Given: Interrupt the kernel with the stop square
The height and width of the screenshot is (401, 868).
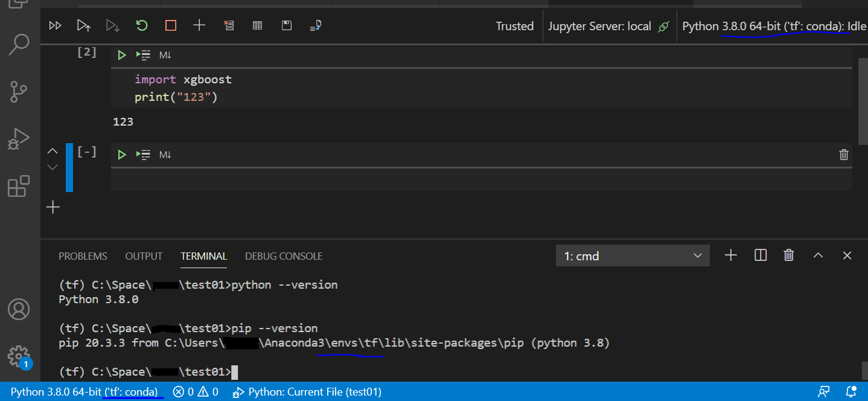Looking at the screenshot, I should tap(171, 25).
